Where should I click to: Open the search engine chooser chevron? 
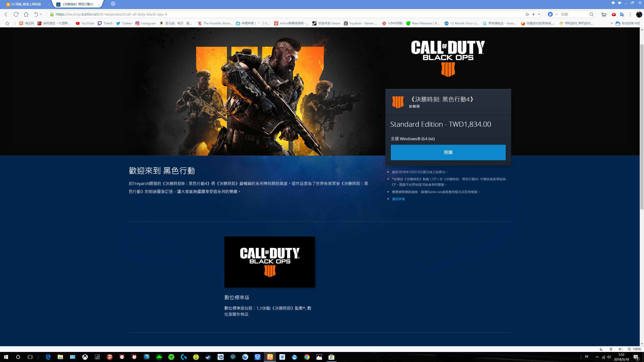coord(556,14)
